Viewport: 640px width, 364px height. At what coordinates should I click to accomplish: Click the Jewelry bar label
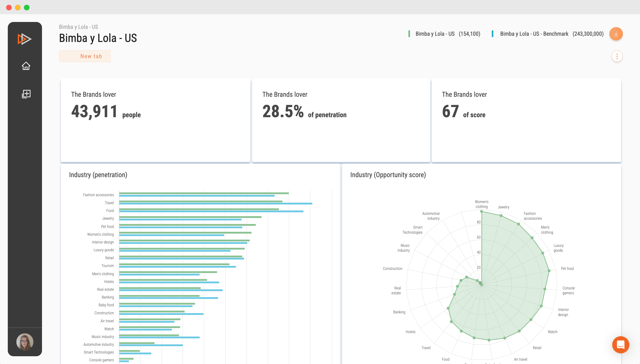click(108, 218)
